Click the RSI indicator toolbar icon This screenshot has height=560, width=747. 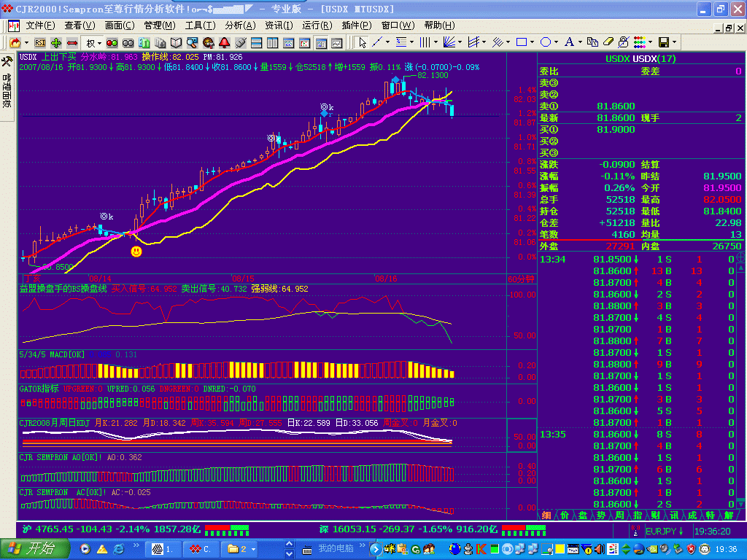coord(40,43)
